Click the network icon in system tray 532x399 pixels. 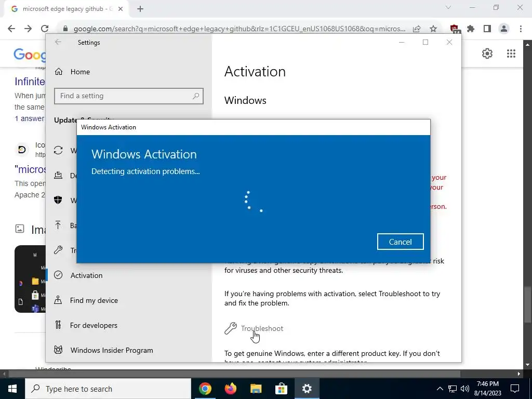coord(453,389)
